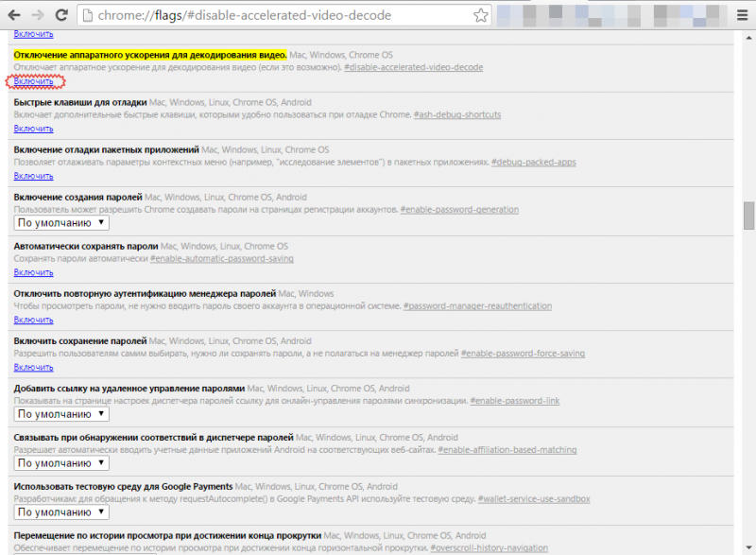Enable packed apps debugging flag
The image size is (756, 555).
click(34, 176)
